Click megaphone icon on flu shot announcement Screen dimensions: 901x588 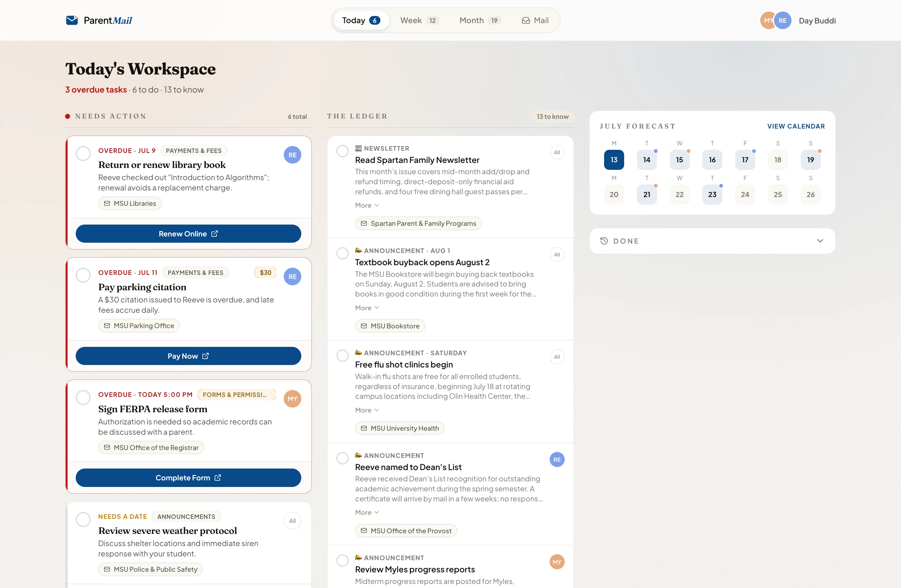[x=359, y=353]
